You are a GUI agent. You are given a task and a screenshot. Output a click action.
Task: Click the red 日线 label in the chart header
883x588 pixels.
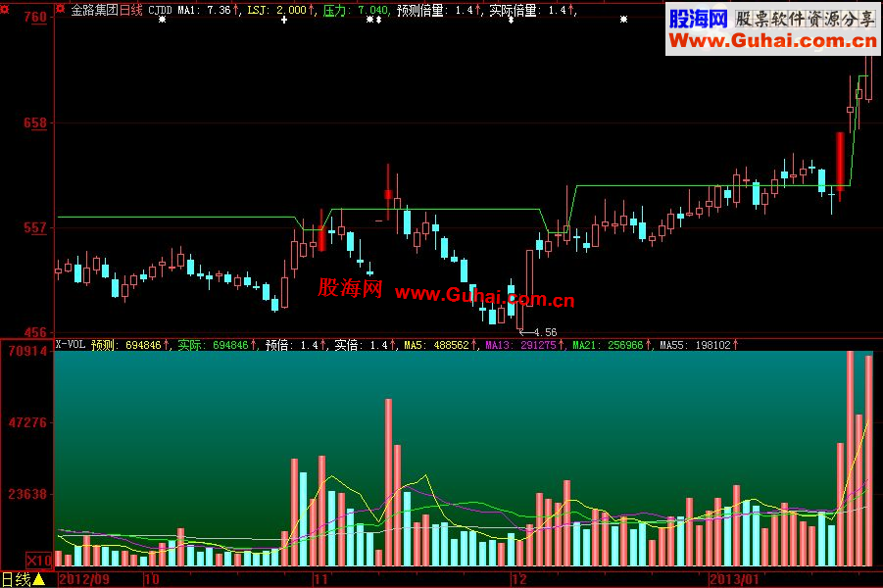click(131, 10)
